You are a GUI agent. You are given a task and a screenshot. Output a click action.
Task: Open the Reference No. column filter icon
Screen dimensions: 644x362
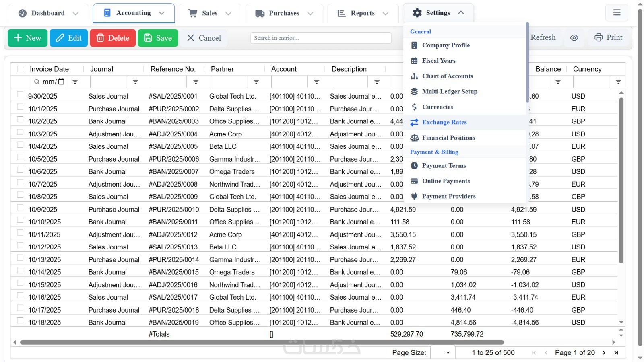pyautogui.click(x=196, y=82)
